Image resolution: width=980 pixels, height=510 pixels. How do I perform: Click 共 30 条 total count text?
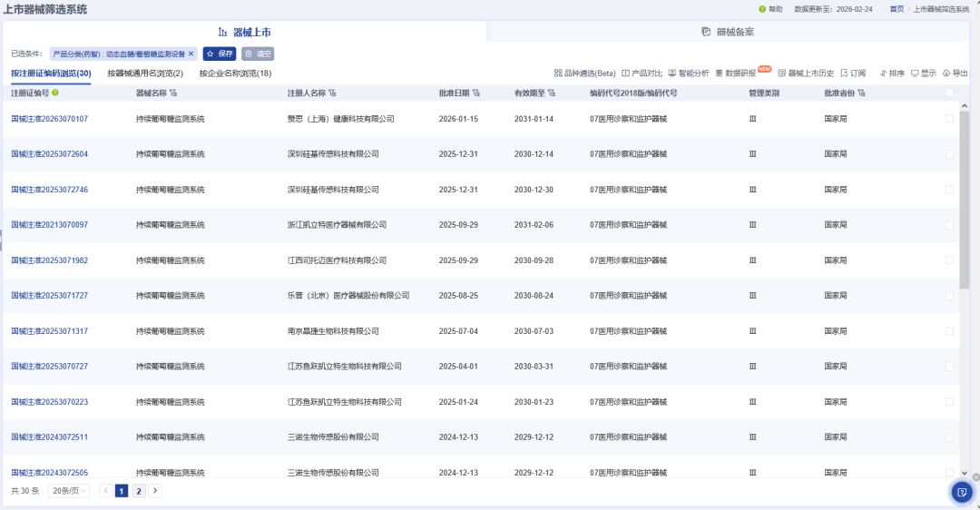(25, 491)
